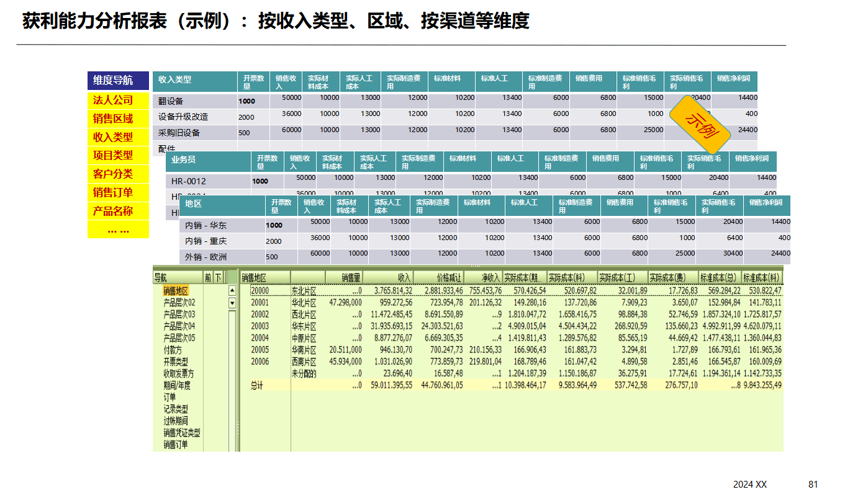Click the 外销 - 欧洲 row label
Viewport: 868px width, 492px height.
pyautogui.click(x=206, y=257)
